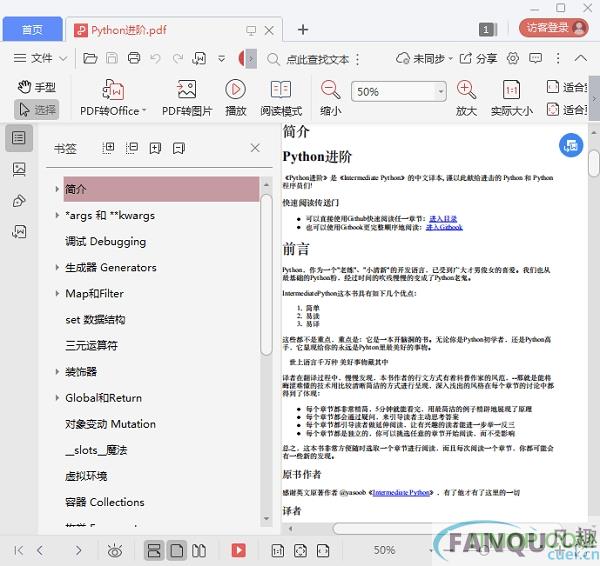Open the settings gear icon

tap(513, 58)
